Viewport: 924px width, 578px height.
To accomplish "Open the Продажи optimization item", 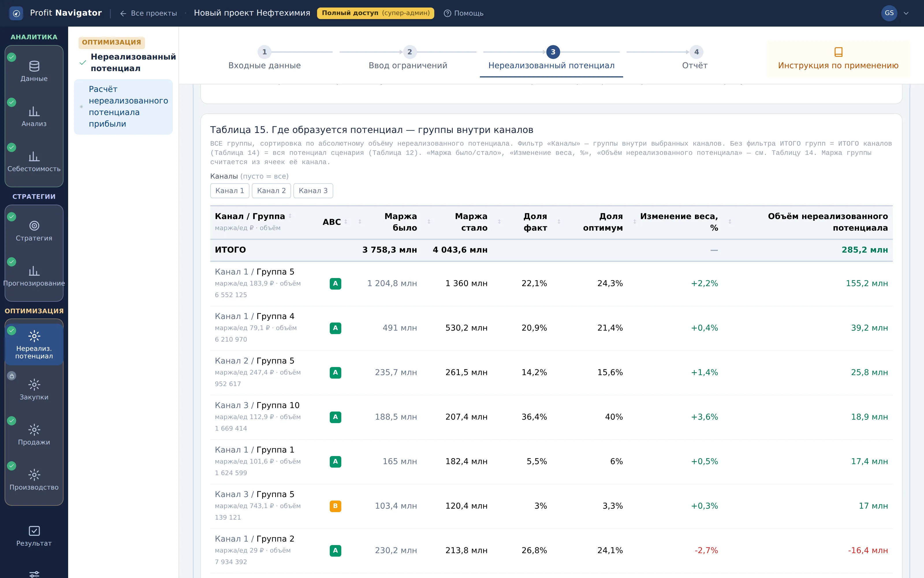I will 34,435.
